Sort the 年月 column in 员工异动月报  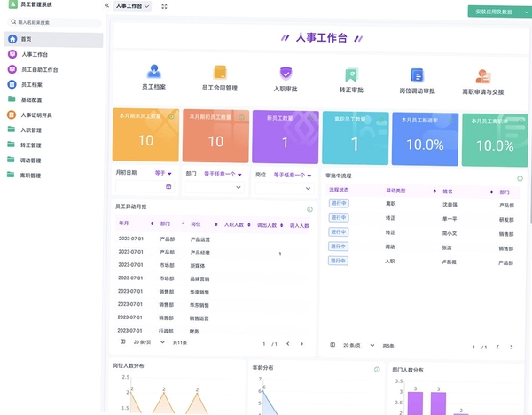pos(152,223)
